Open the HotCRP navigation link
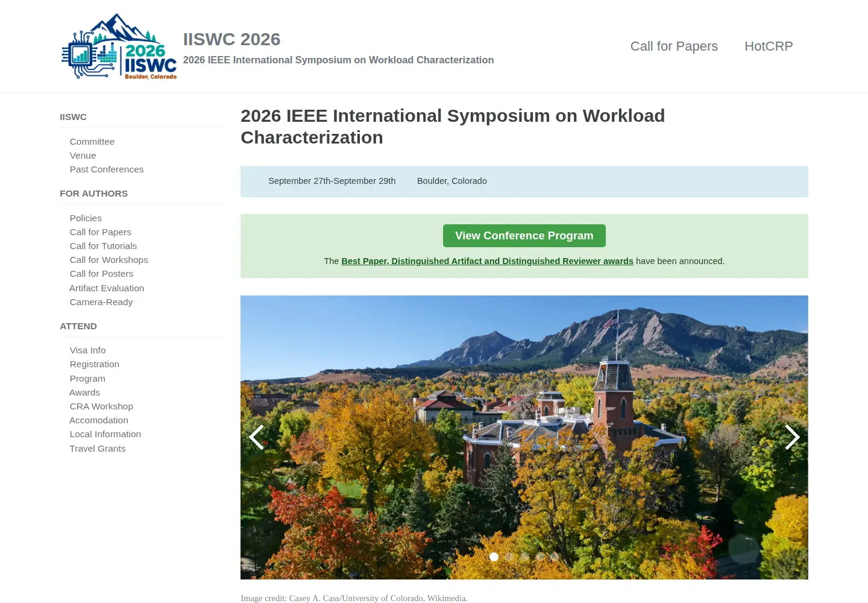 click(769, 46)
